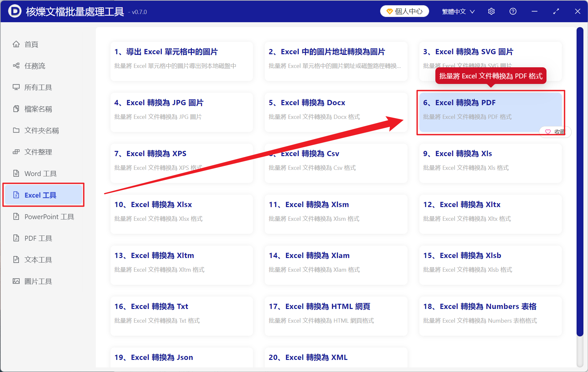Toggle fullscreen with the expand arrows icon
Screen dimensions: 588x372
pos(556,11)
